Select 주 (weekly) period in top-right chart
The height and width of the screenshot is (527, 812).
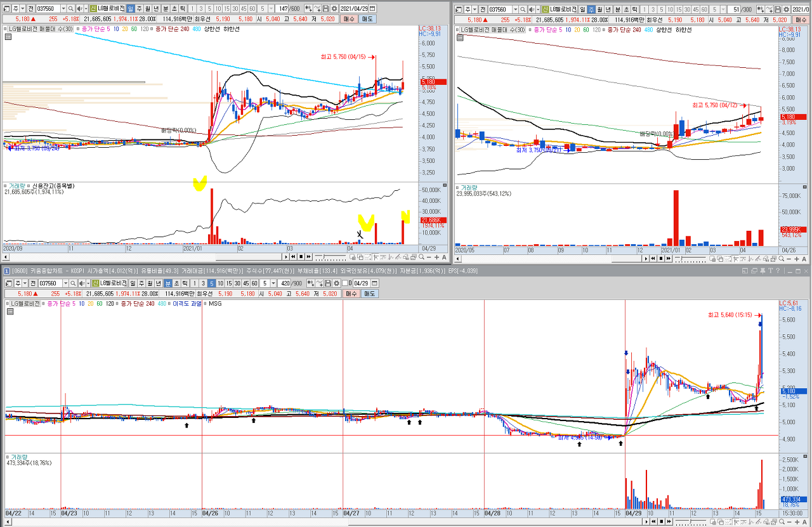[x=591, y=10]
